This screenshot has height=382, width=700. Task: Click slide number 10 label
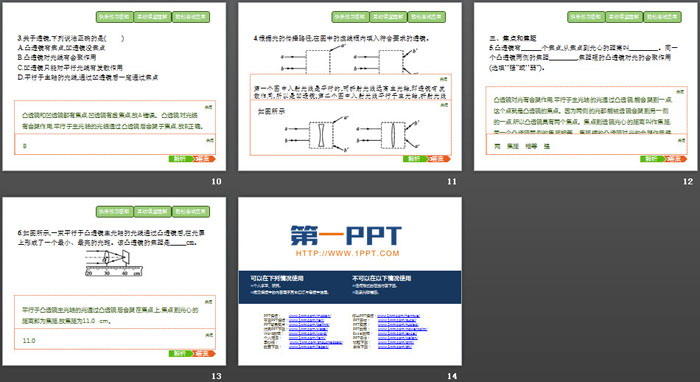click(216, 181)
